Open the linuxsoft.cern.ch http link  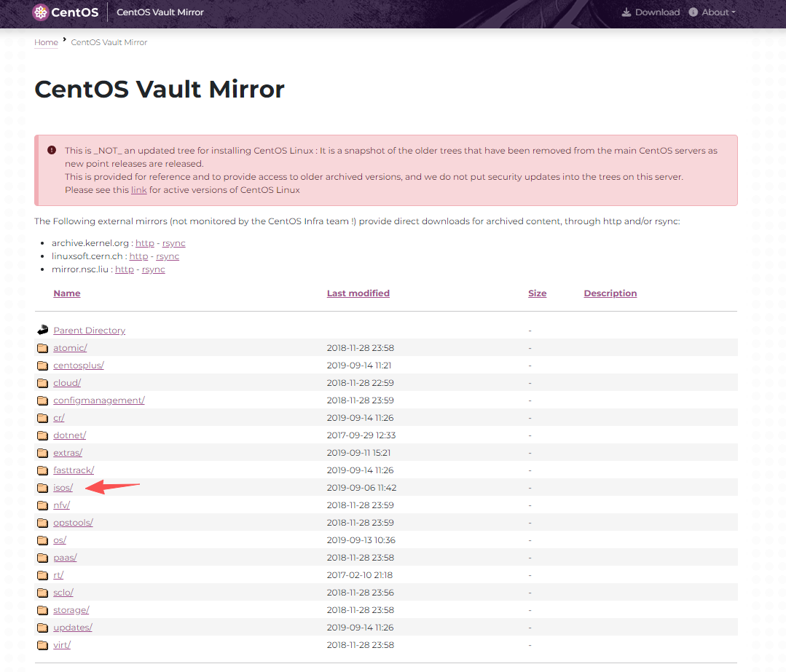click(139, 256)
